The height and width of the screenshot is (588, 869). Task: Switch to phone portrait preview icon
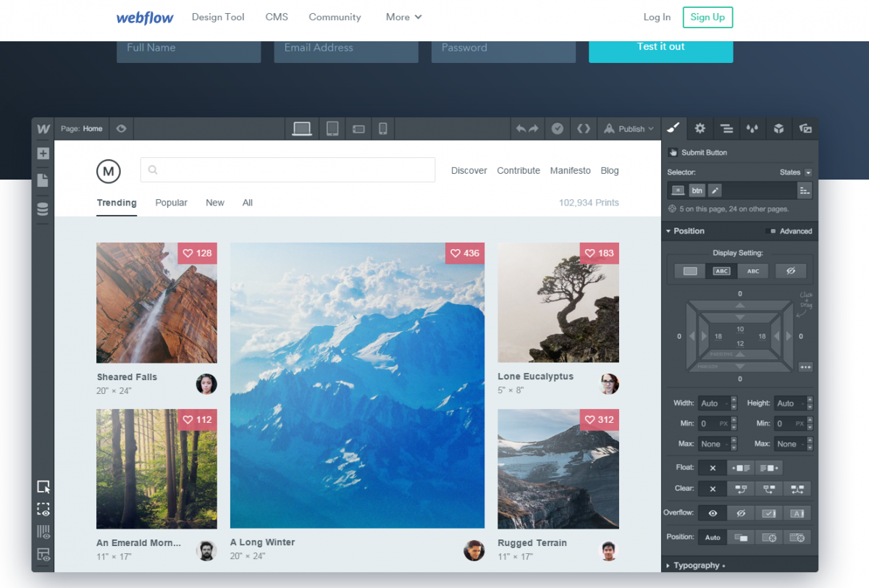pyautogui.click(x=383, y=129)
